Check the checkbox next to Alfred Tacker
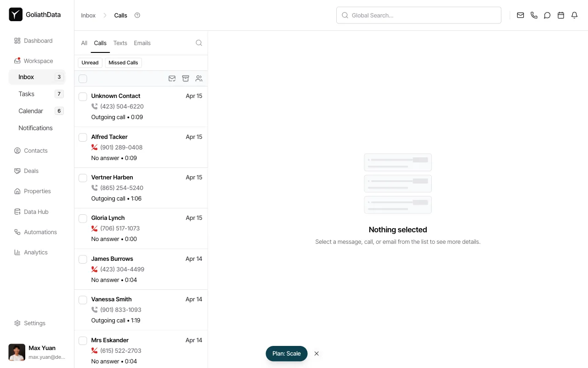Viewport: 588px width, 368px height. 83,137
